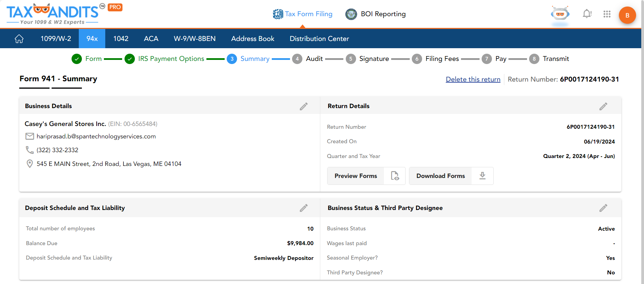Click the step 5 Signature circle
The image size is (644, 284).
click(351, 59)
